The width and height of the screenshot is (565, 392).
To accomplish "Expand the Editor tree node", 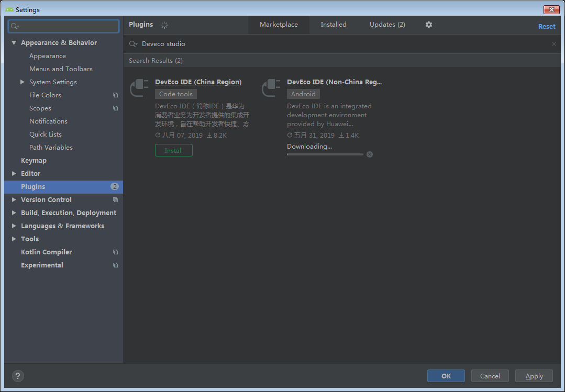I will click(x=14, y=173).
